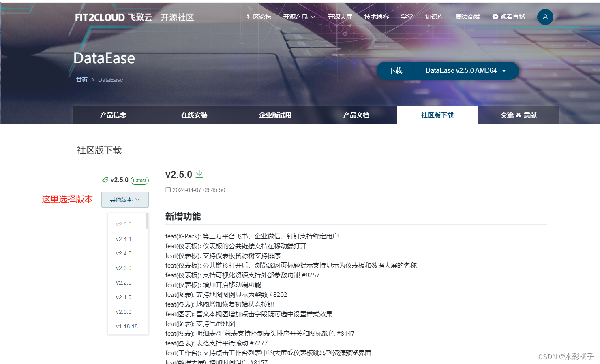Select version v2.0.0

click(x=124, y=312)
